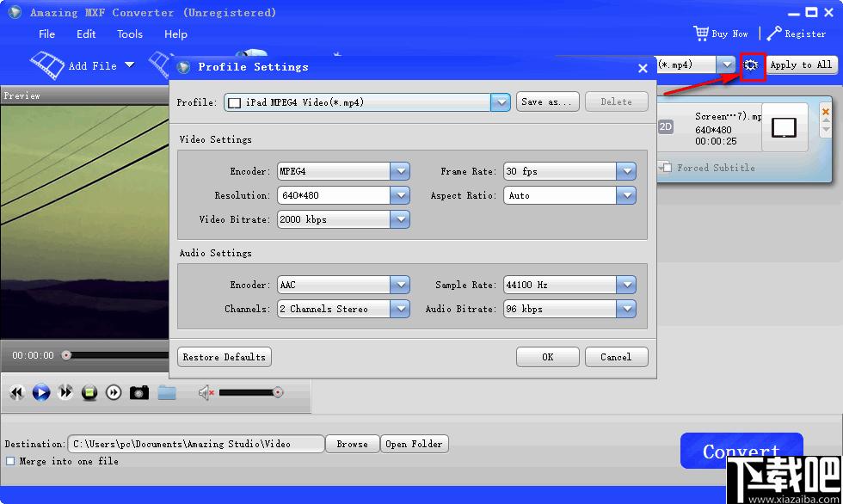Step to next frame in preview

[x=114, y=393]
